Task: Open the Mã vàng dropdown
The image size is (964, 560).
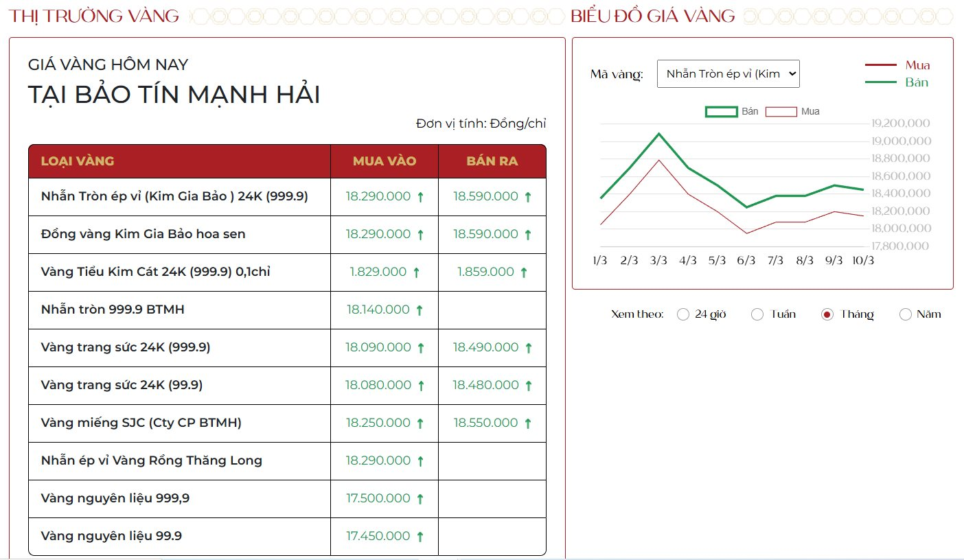Action: [728, 73]
